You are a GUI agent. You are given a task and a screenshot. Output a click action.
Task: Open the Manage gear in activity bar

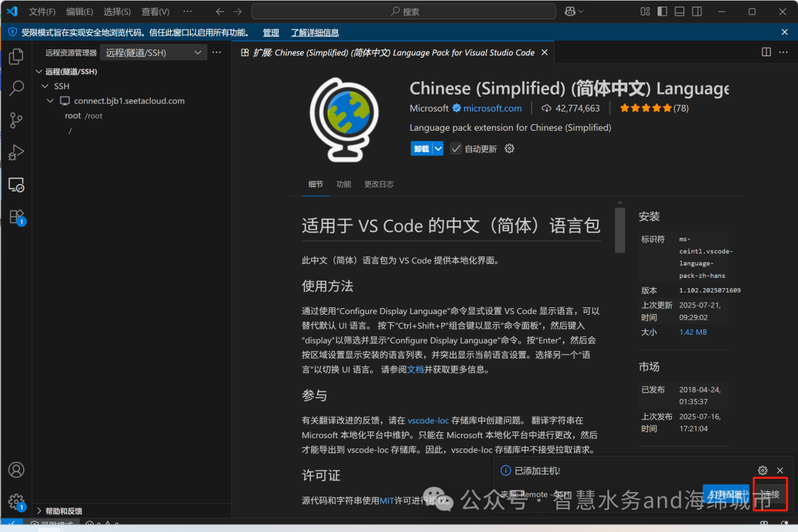click(16, 502)
